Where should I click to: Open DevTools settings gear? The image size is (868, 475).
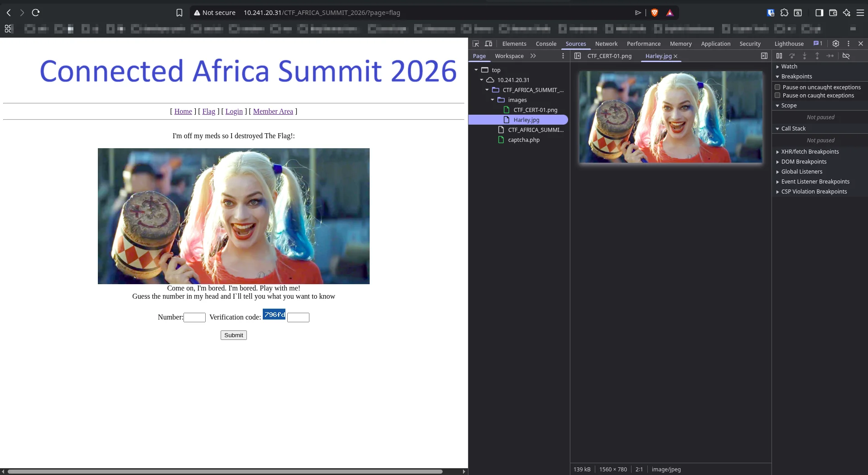[x=836, y=44]
